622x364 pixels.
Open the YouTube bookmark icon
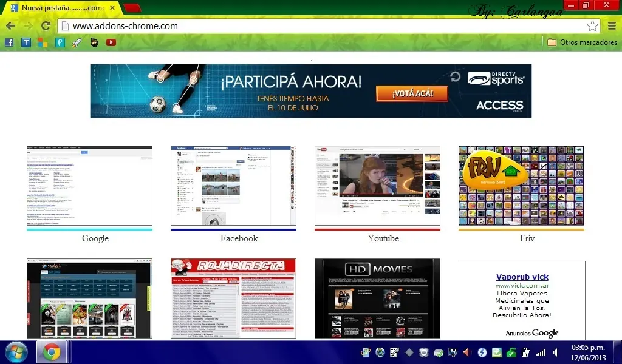tap(111, 42)
